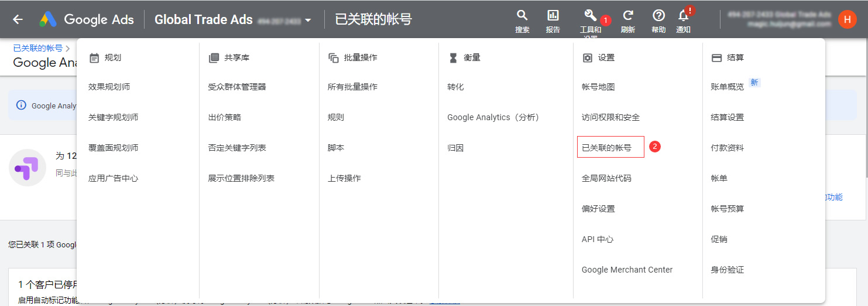
Task: Open the notifications bell icon
Action: (x=682, y=16)
